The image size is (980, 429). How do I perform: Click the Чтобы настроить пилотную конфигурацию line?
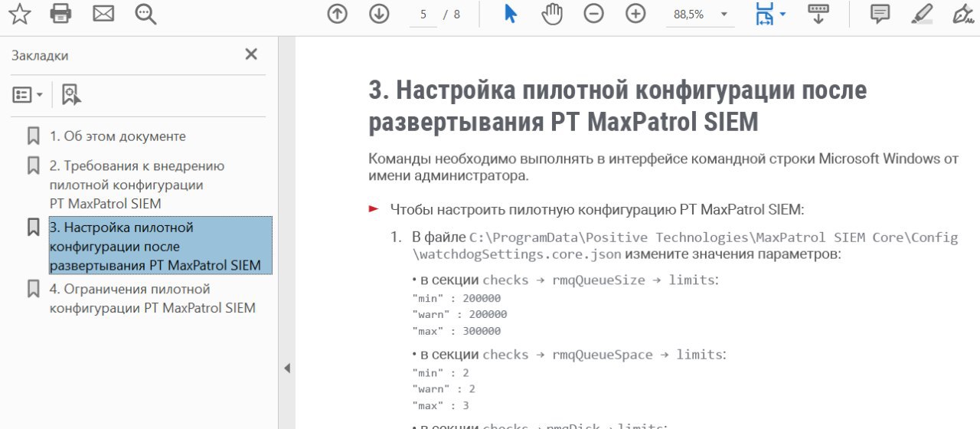597,209
